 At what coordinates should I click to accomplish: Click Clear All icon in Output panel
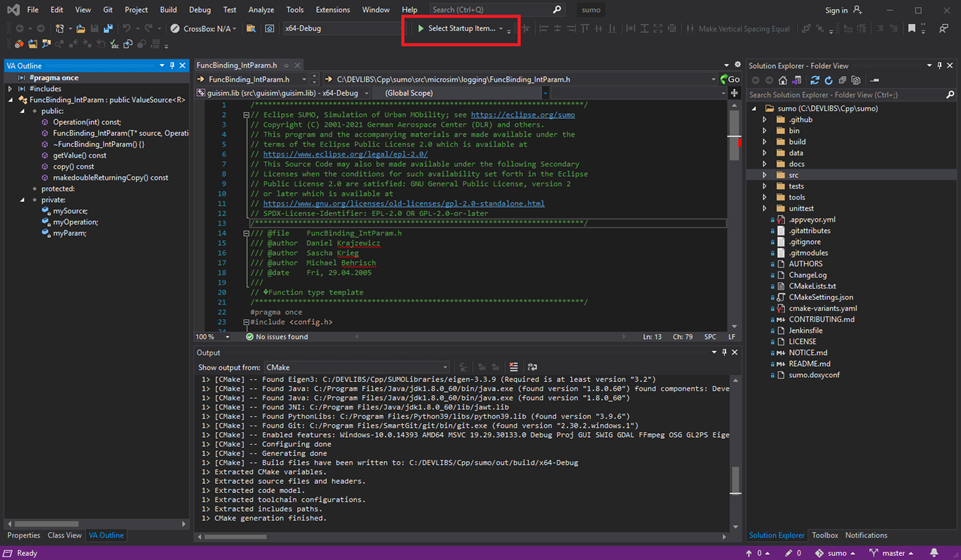pos(513,367)
